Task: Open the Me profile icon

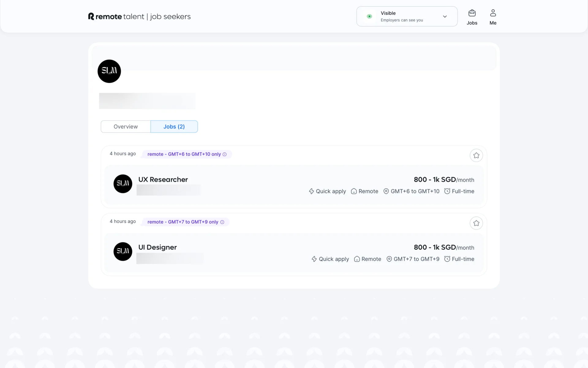Action: tap(493, 13)
